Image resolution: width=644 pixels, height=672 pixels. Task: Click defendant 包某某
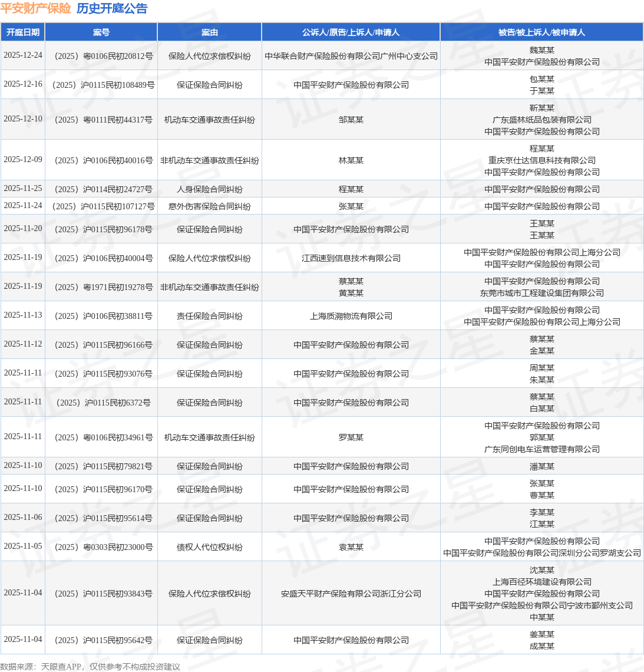click(542, 79)
